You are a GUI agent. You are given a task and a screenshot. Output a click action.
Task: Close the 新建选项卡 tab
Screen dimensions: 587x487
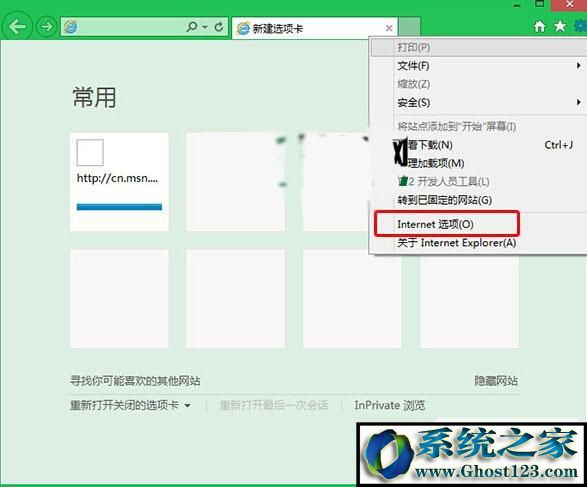pyautogui.click(x=389, y=28)
